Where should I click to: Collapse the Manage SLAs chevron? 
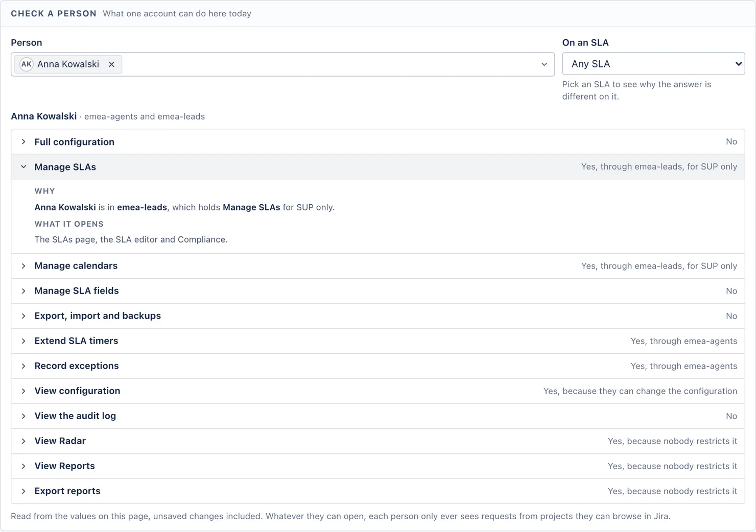point(23,167)
